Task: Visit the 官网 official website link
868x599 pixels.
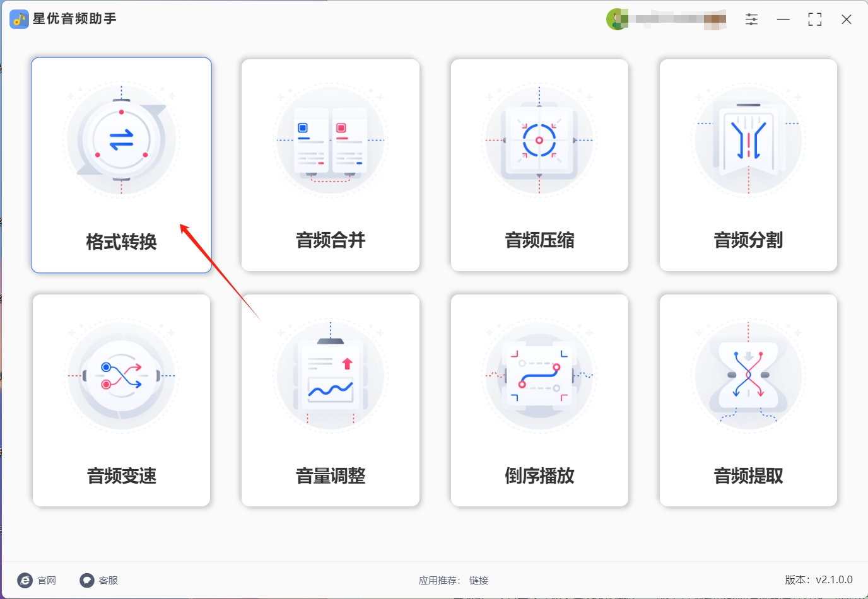Action: [x=37, y=580]
